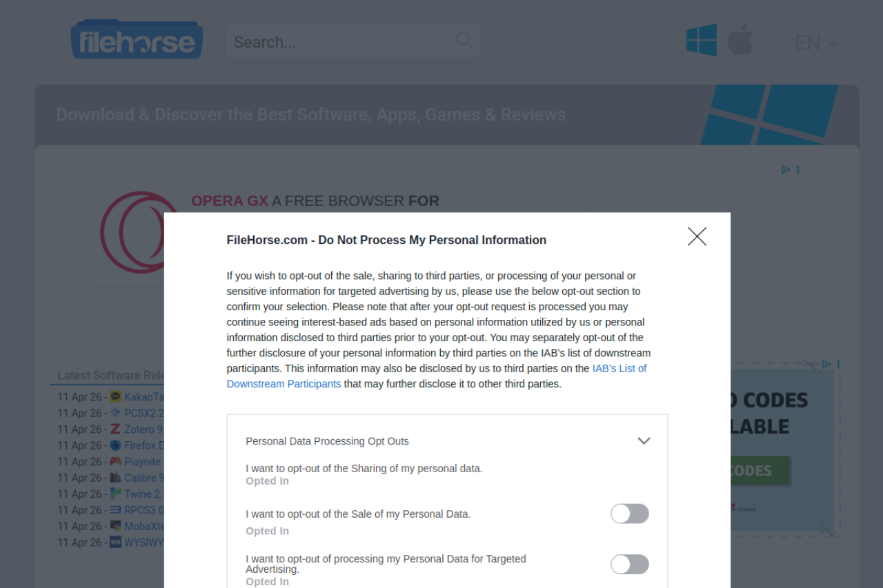
Task: Collapse Personal Data Processing Opt Outs section
Action: click(x=644, y=441)
